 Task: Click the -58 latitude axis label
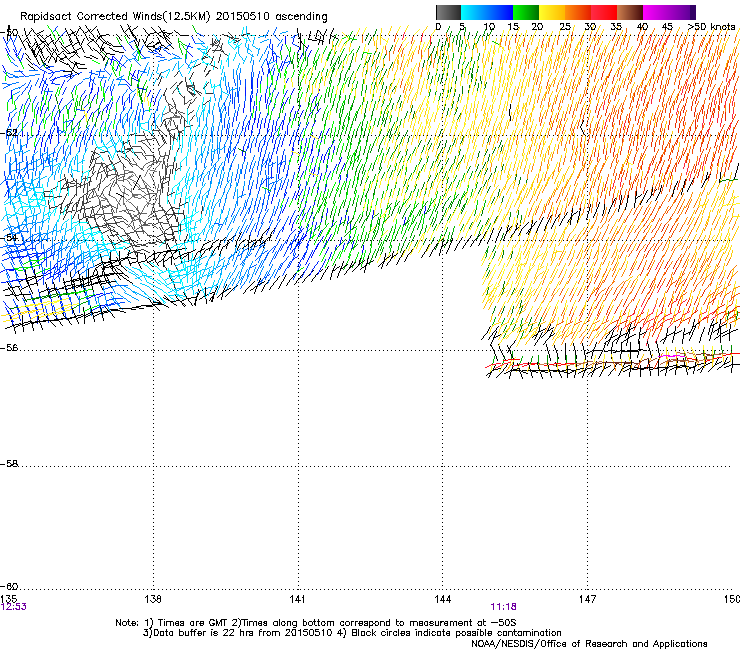click(x=9, y=464)
